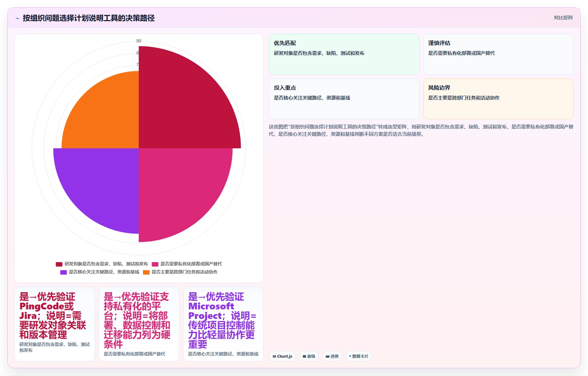Click the icon inside 数据卡片 tag
This screenshot has height=376, width=588.
coord(350,356)
